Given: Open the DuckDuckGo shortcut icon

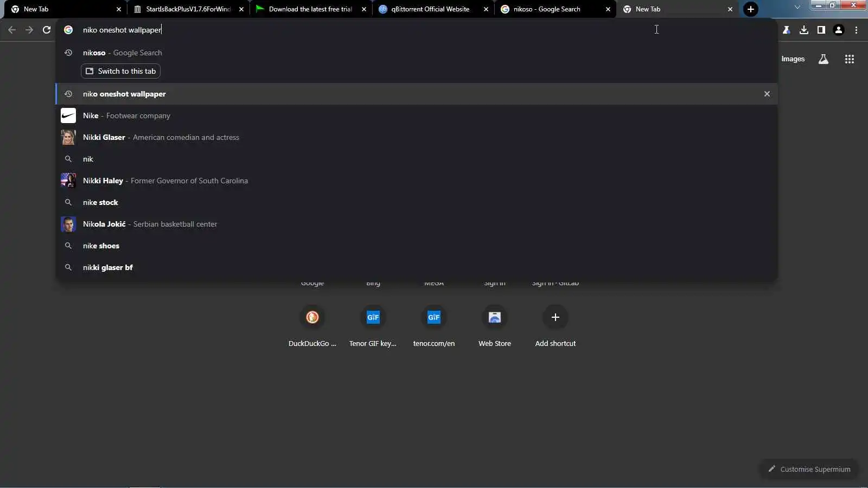Looking at the screenshot, I should coord(312,317).
